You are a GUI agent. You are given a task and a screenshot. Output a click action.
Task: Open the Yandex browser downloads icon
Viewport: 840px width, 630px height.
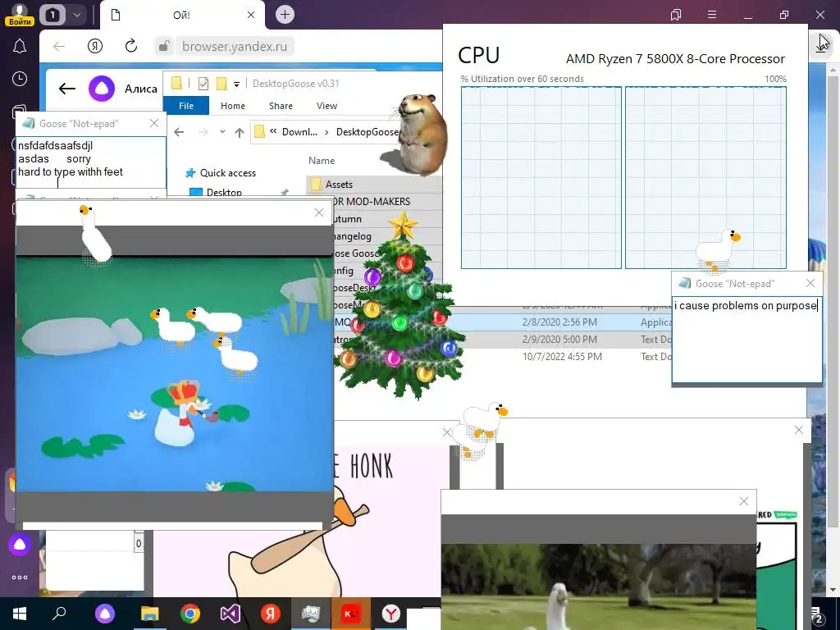[820, 46]
